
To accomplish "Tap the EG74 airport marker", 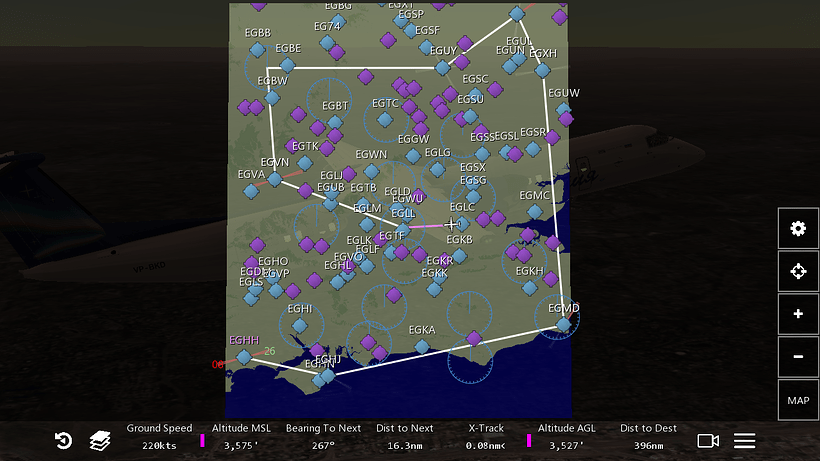I will coord(327,42).
